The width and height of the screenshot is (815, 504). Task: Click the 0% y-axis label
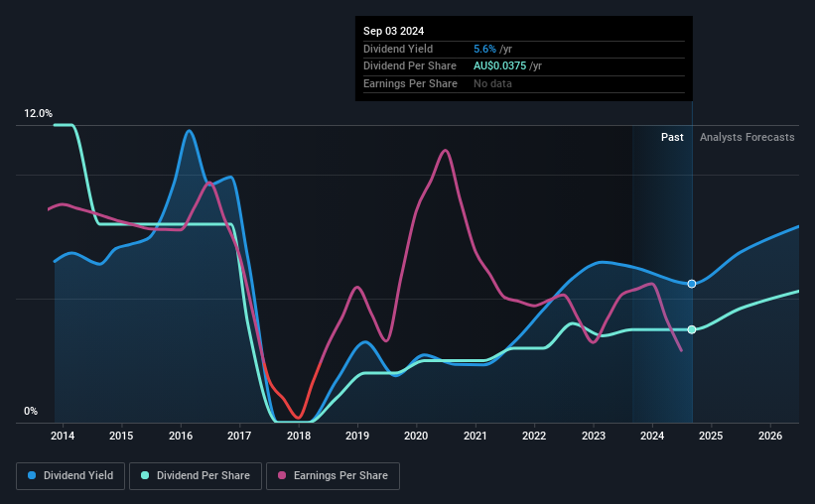point(31,411)
